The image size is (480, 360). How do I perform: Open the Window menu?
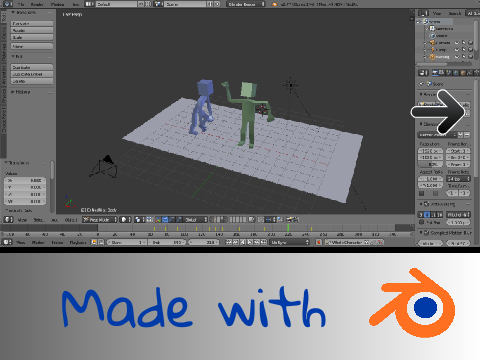point(57,4)
